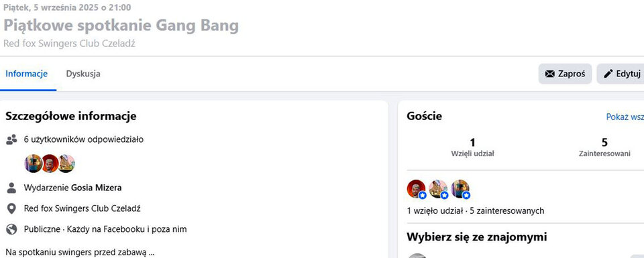Open the Gosia Mizera profile link
This screenshot has height=258, width=644.
pos(97,188)
